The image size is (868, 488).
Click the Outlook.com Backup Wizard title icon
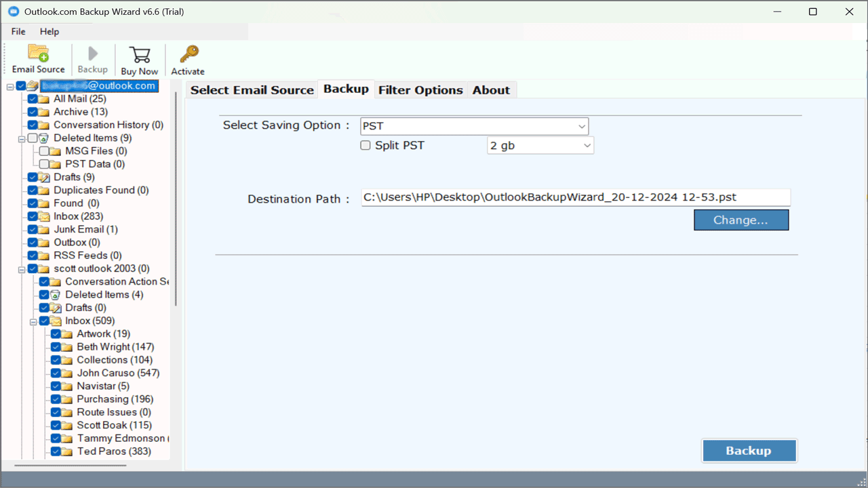[13, 12]
